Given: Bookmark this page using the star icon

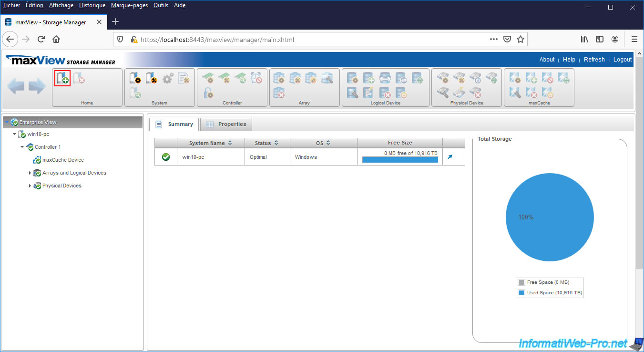Looking at the screenshot, I should pyautogui.click(x=521, y=40).
